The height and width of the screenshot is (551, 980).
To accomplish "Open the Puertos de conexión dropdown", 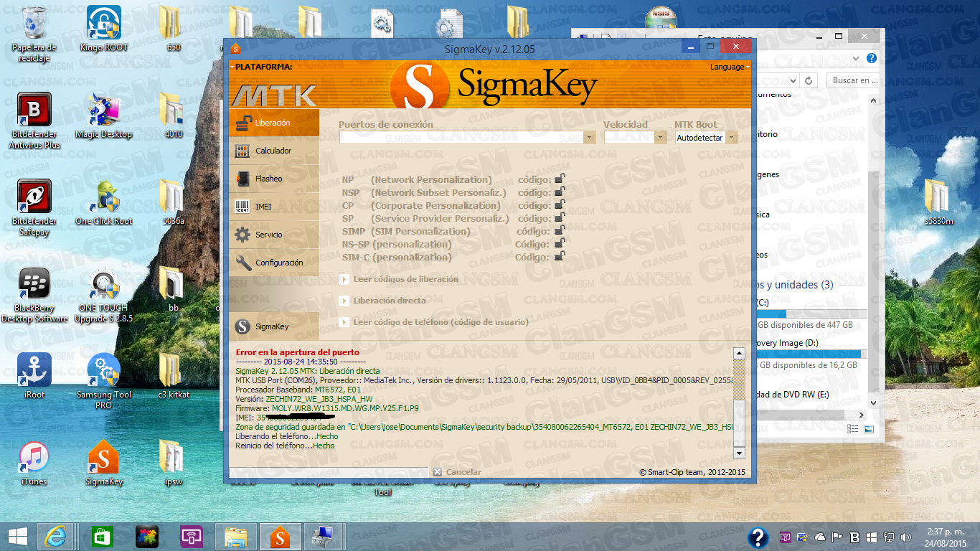I will click(589, 137).
